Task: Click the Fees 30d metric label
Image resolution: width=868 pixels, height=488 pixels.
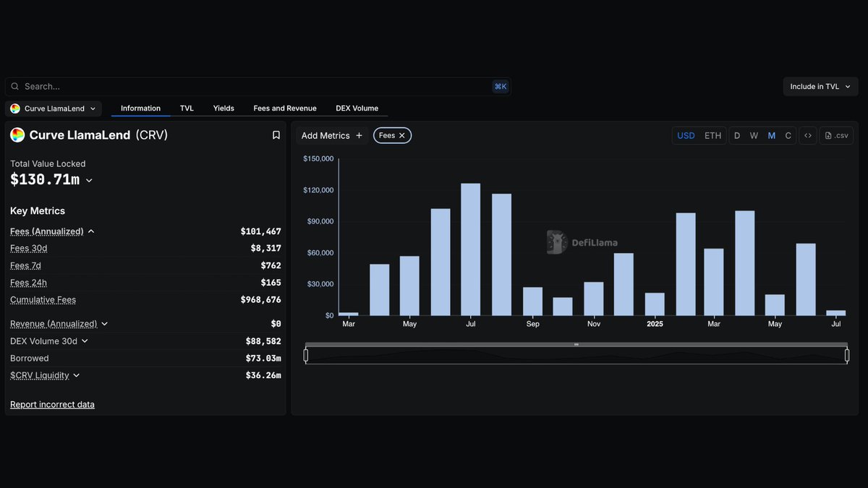Action: [x=29, y=248]
